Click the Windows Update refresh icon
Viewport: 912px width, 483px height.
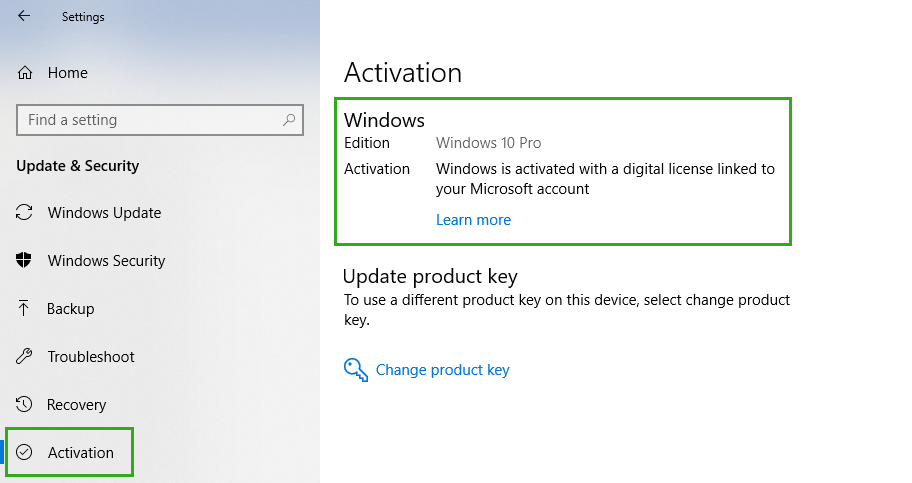coord(24,212)
